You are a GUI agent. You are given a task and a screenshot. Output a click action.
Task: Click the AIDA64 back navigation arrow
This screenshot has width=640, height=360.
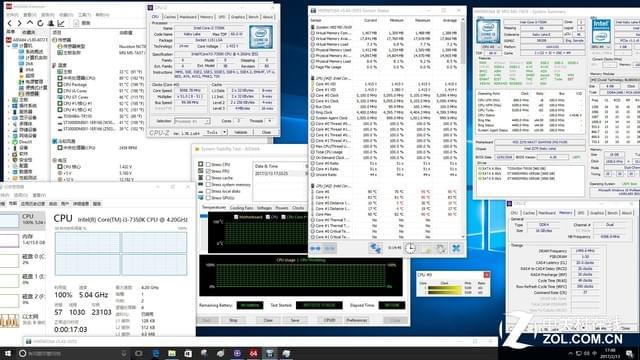[x=10, y=23]
